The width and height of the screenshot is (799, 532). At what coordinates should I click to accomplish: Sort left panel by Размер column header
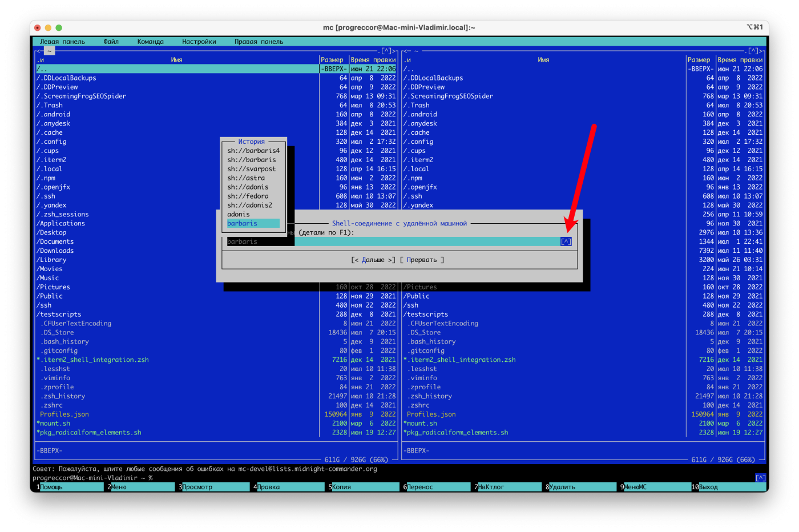(332, 60)
